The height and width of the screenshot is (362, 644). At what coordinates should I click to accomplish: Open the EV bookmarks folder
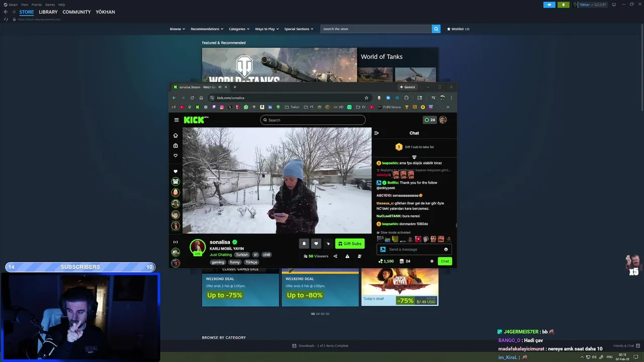pos(361,107)
